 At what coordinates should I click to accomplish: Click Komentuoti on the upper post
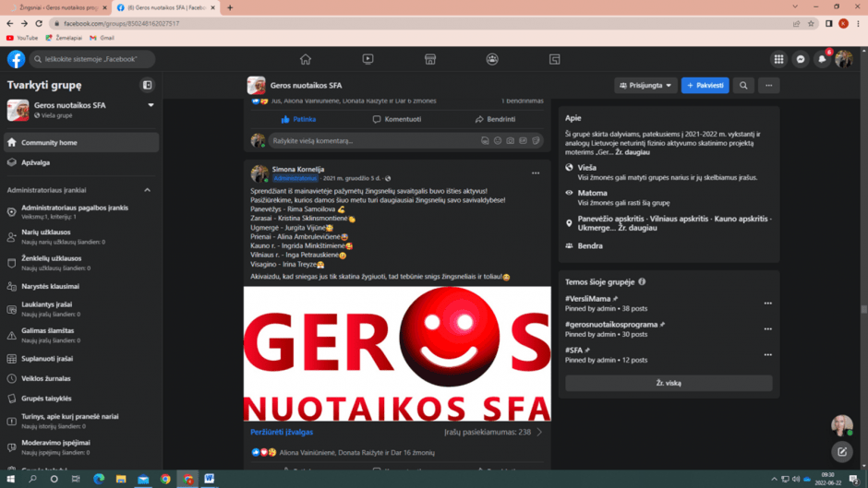coord(397,120)
